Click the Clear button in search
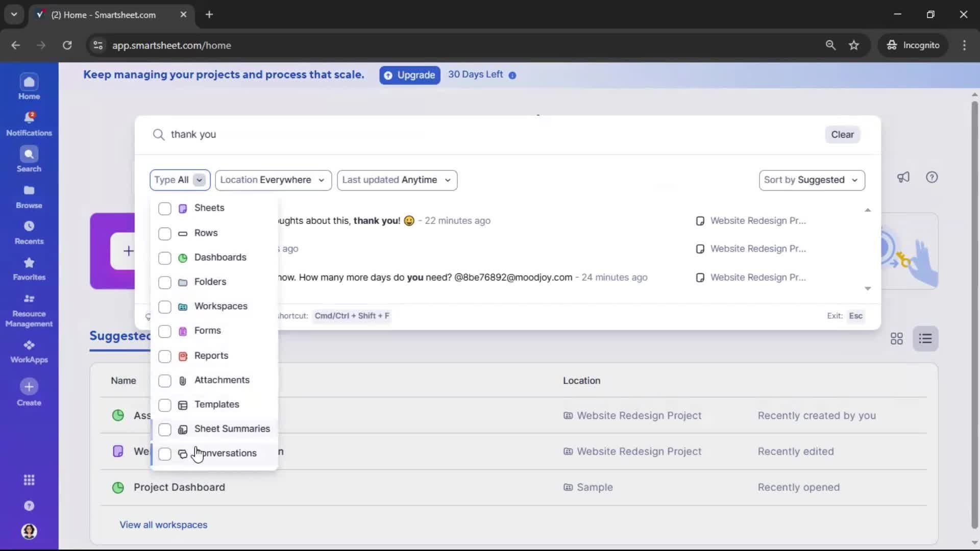This screenshot has width=980, height=551. pyautogui.click(x=842, y=134)
